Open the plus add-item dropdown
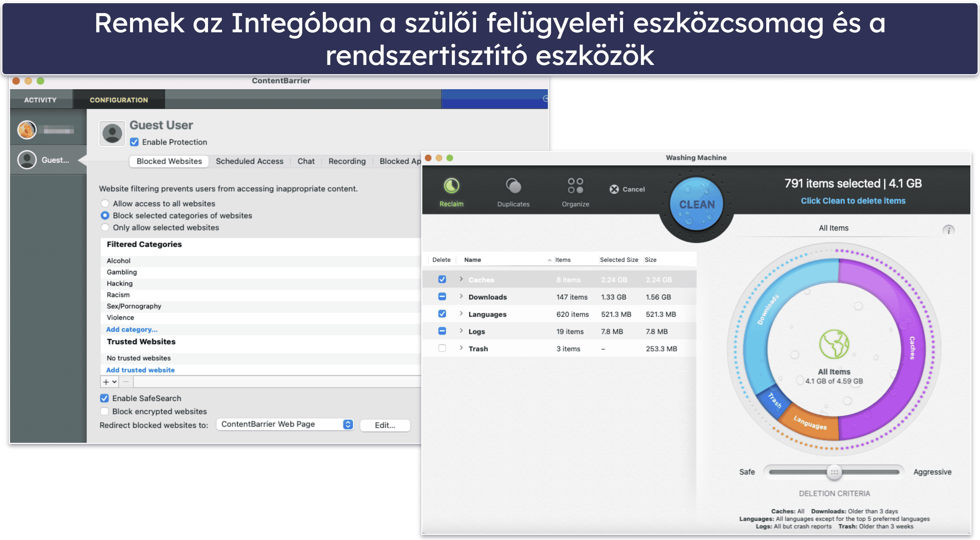 point(110,382)
